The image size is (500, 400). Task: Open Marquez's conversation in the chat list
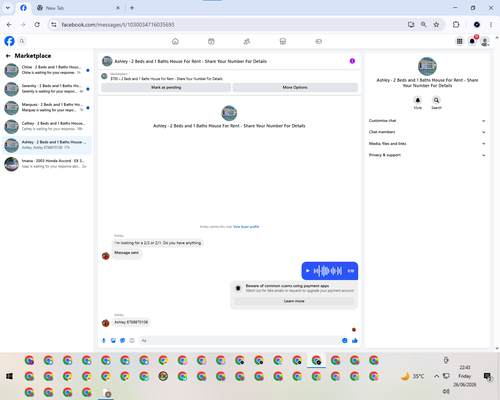tap(47, 107)
